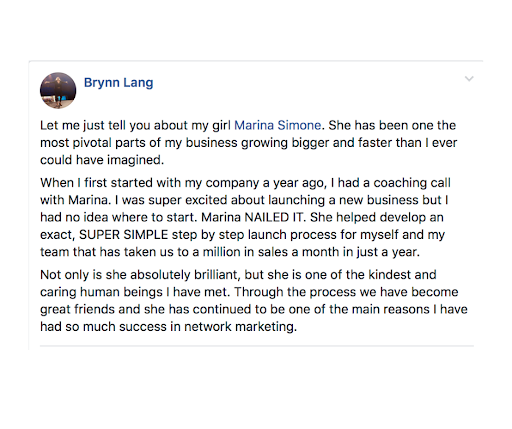The image size is (512, 429).
Task: Click the words SUPER SIMPLE in the post
Action: 123,235
